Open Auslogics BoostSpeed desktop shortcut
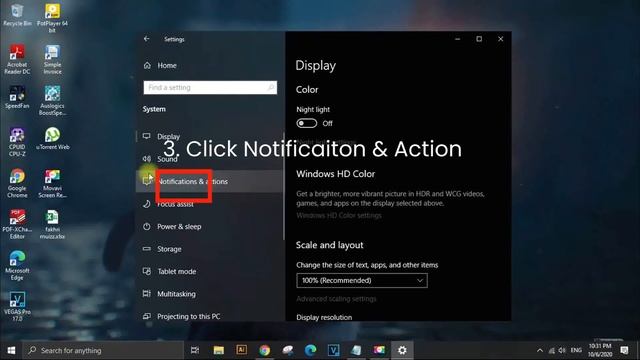Image resolution: width=640 pixels, height=360 pixels. pyautogui.click(x=52, y=100)
